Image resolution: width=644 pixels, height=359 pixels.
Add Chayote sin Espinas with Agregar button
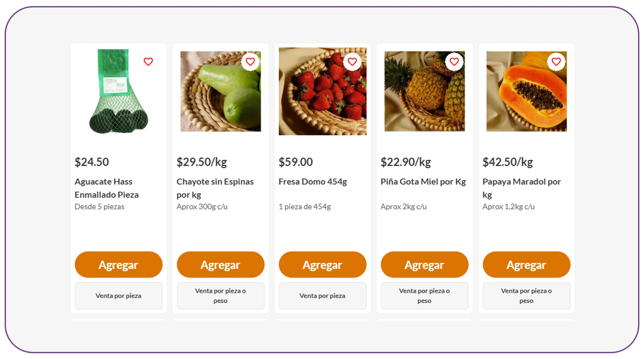pyautogui.click(x=220, y=265)
